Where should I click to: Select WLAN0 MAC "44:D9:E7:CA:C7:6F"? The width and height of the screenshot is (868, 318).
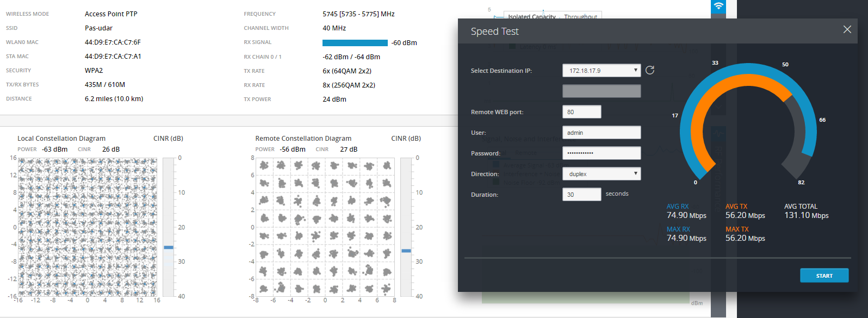113,42
